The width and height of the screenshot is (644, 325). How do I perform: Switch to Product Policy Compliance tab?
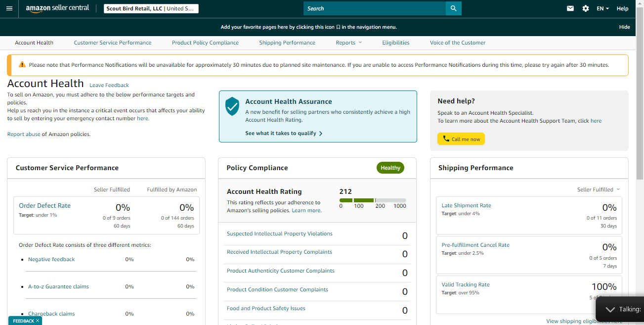pos(205,43)
